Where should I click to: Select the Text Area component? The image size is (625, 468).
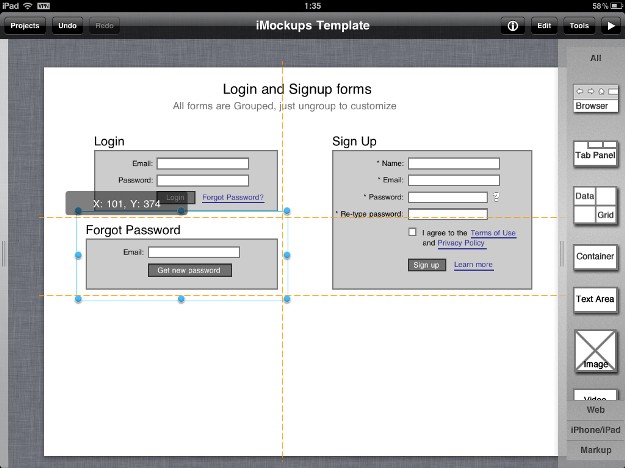(x=595, y=299)
